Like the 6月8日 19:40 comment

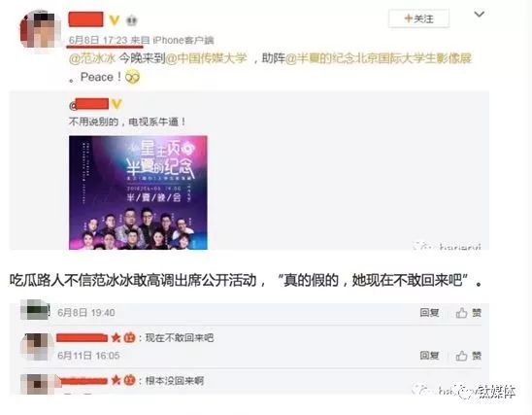click(469, 312)
